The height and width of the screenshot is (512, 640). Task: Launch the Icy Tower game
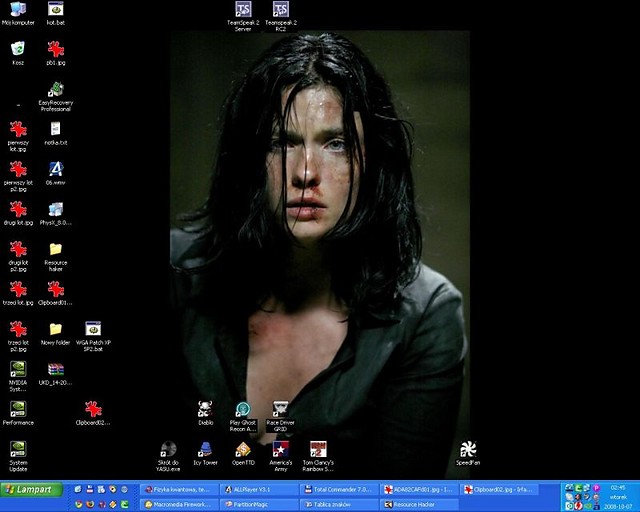[x=205, y=454]
